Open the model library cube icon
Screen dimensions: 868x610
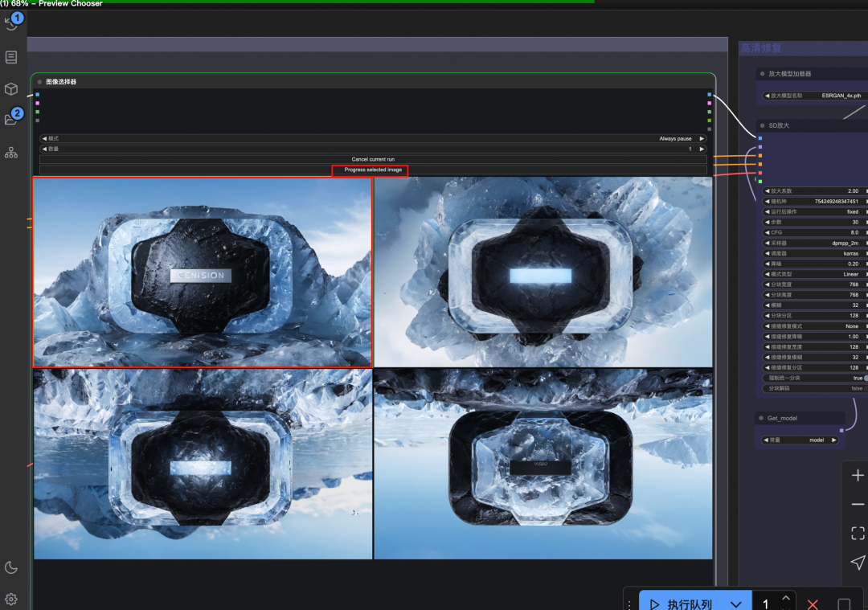tap(11, 89)
